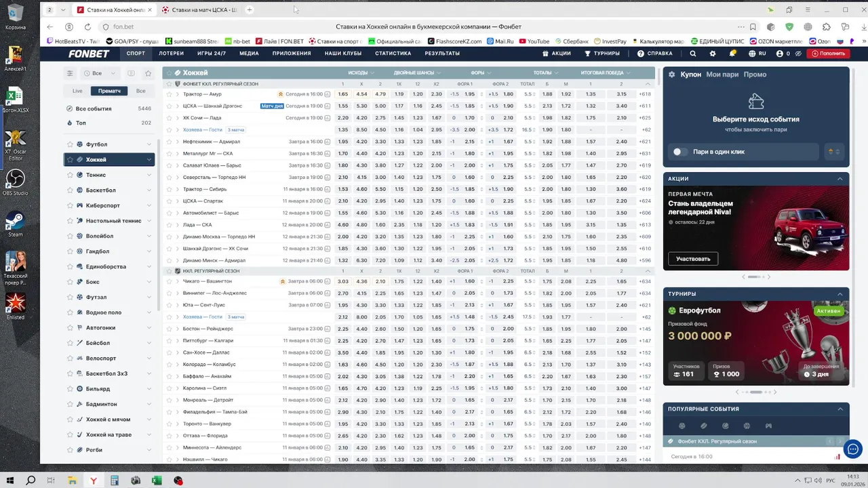Expand the Баскетбол sport category
The width and height of the screenshot is (868, 488).
pos(149,190)
